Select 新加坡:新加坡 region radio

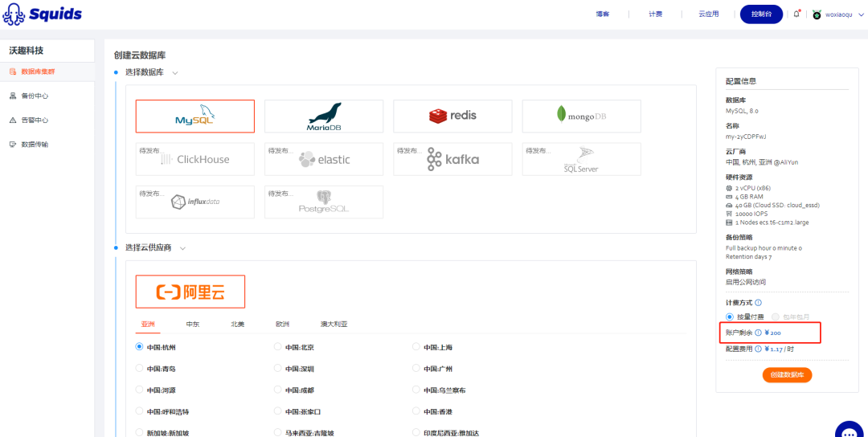(140, 432)
